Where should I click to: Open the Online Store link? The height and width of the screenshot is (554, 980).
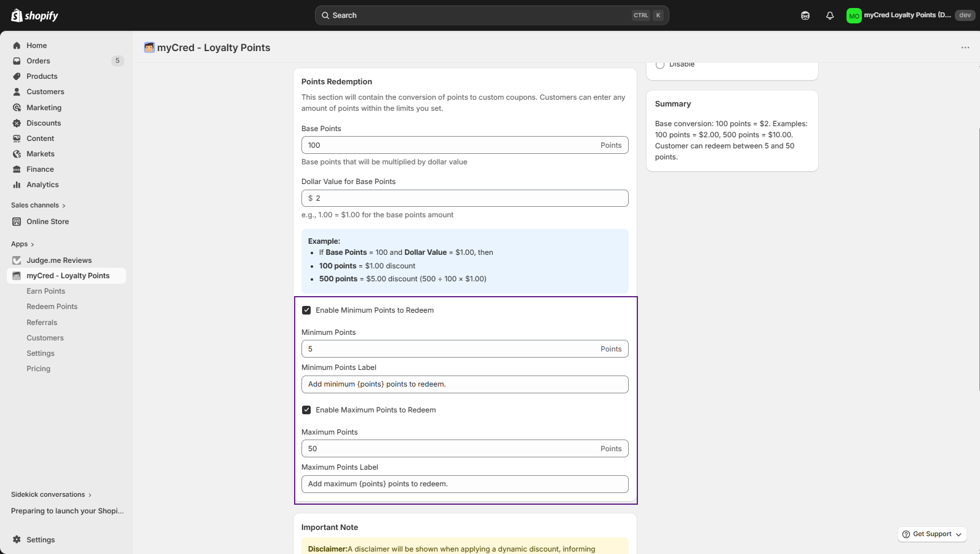(x=47, y=222)
